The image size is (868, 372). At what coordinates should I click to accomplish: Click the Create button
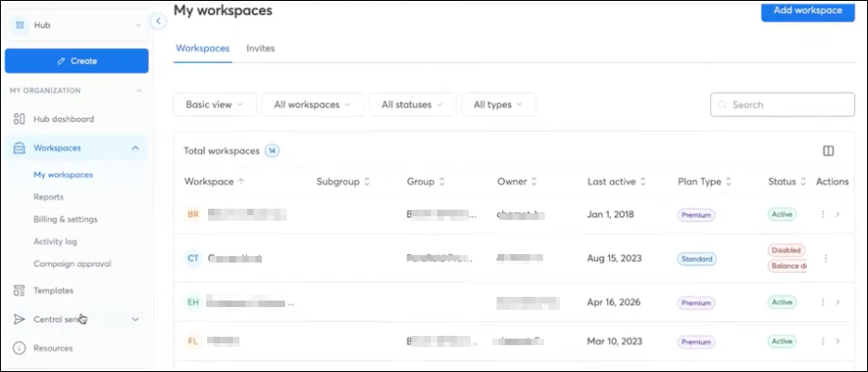click(77, 61)
